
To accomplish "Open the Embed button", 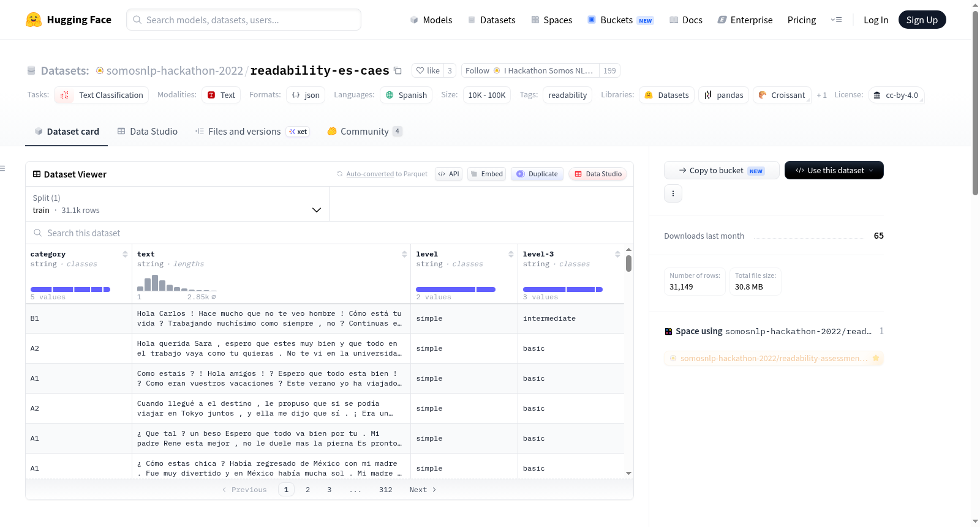I will (486, 174).
